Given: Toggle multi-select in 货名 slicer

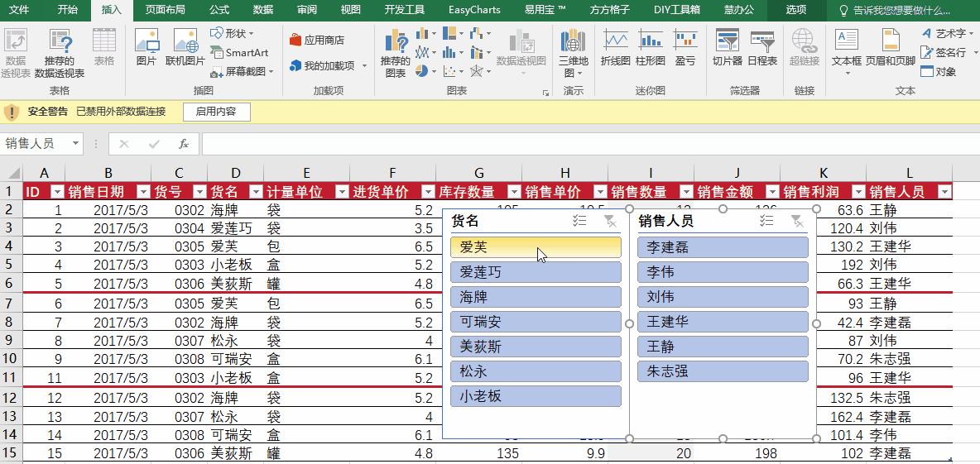Looking at the screenshot, I should pyautogui.click(x=579, y=221).
